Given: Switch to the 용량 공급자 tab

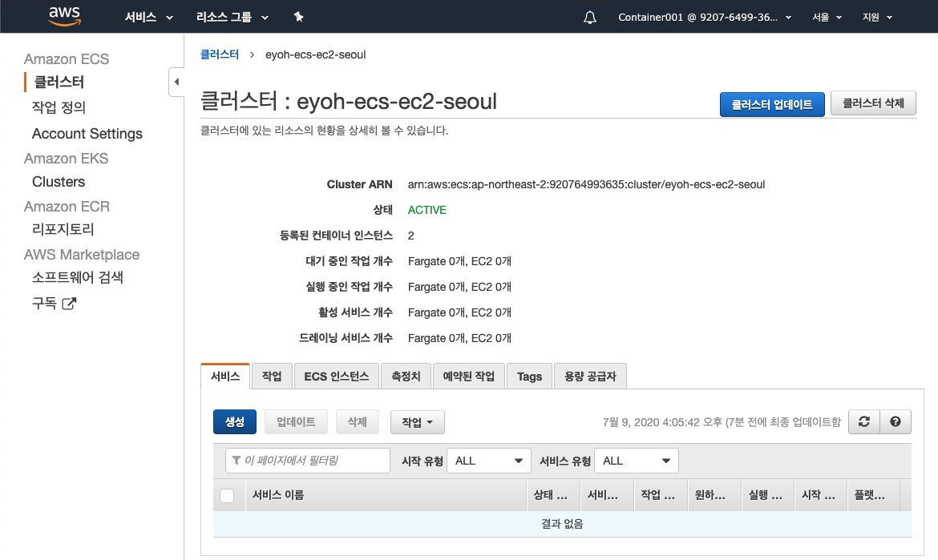Looking at the screenshot, I should 590,376.
